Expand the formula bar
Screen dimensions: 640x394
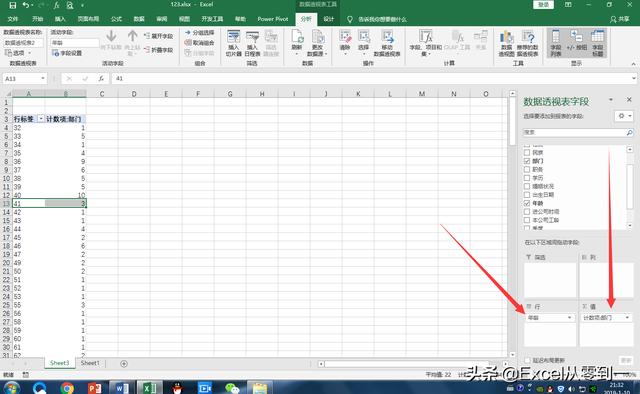(x=633, y=78)
